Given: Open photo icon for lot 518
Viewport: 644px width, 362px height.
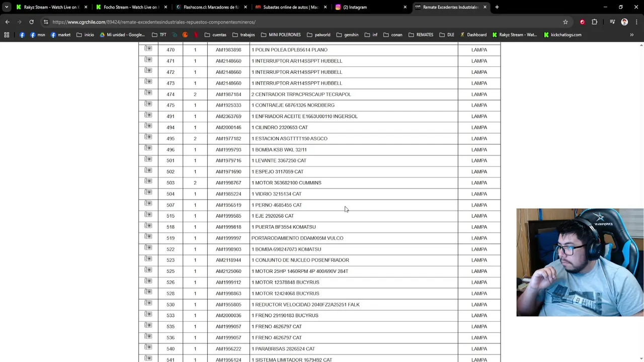Looking at the screenshot, I should (148, 225).
